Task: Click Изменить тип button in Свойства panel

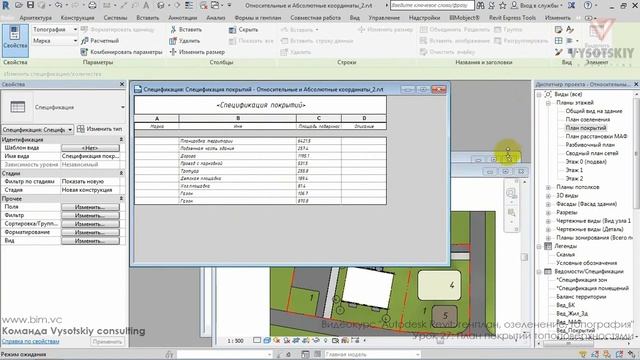Action: click(x=100, y=129)
